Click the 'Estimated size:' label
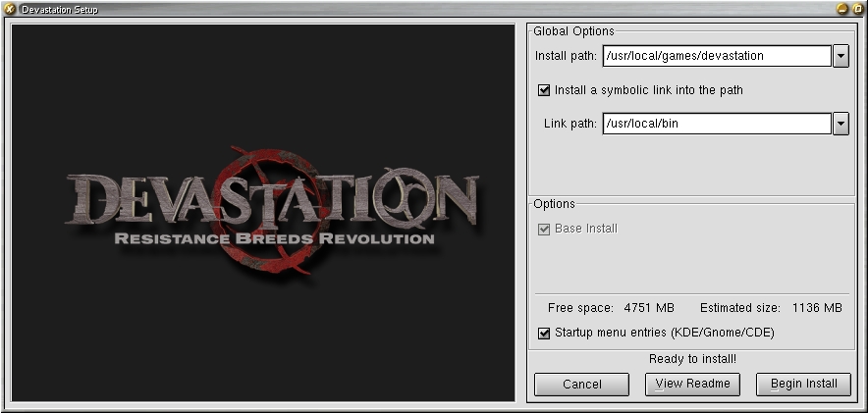 [740, 308]
